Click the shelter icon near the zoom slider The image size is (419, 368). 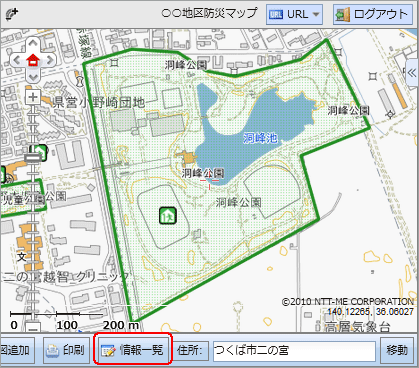pos(40,152)
